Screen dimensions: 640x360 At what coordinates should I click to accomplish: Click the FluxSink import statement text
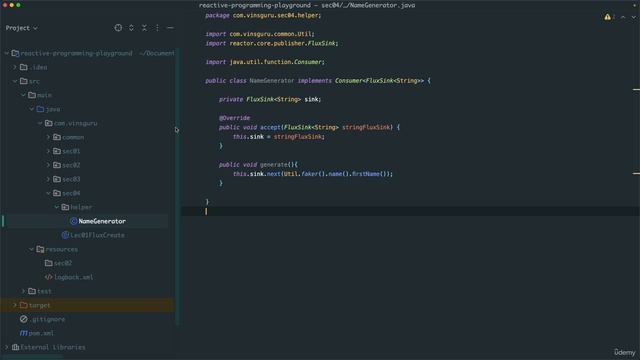point(271,43)
